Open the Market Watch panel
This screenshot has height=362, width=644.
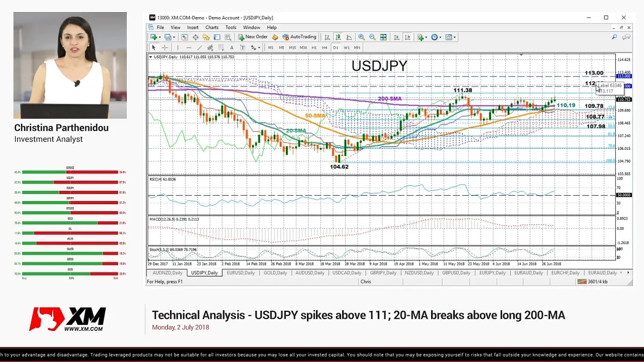pos(185,37)
